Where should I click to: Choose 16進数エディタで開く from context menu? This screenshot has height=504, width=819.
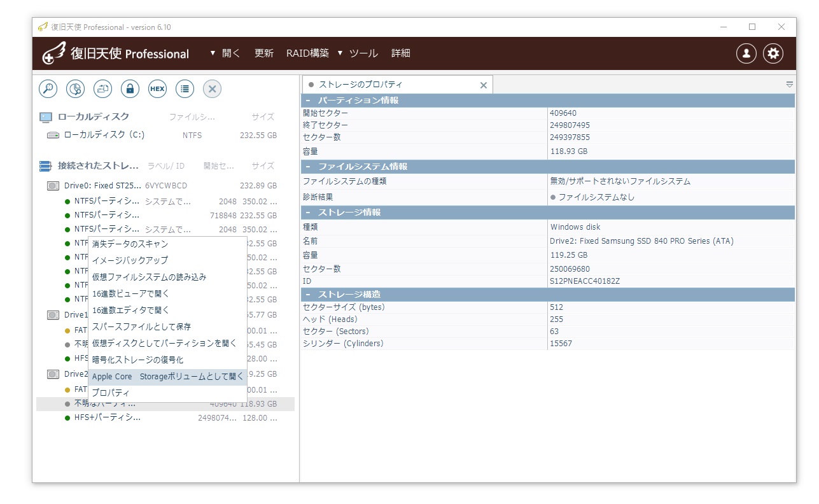point(167,310)
